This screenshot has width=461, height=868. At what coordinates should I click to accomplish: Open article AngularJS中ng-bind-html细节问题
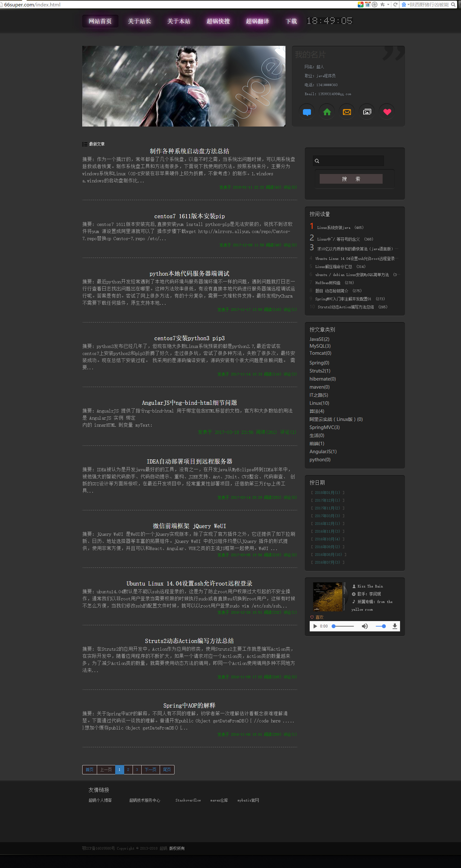pos(189,403)
